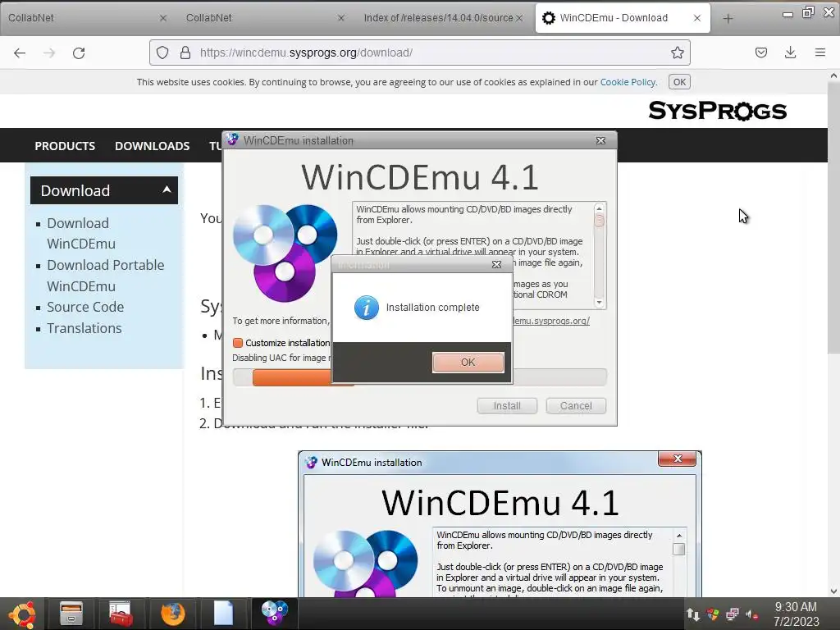Open a new browser tab
Image resolution: width=840 pixels, height=630 pixels.
coord(728,18)
